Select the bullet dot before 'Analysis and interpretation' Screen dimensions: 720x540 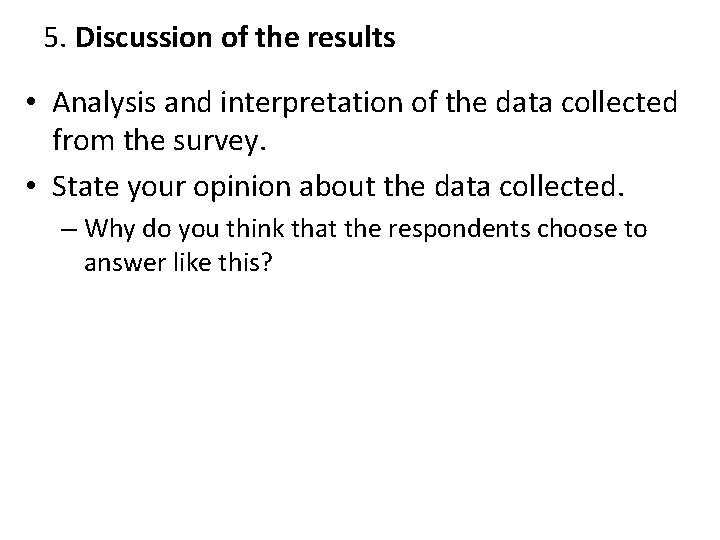point(31,101)
